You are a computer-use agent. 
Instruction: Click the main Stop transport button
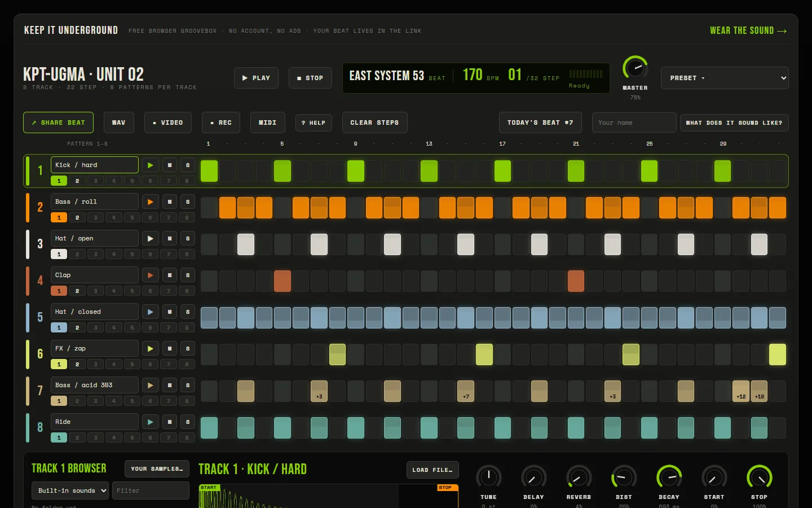pos(310,78)
